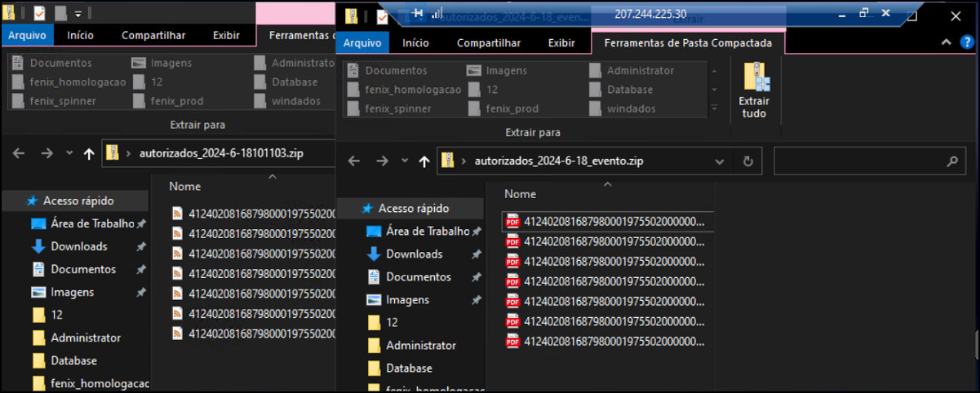Open Início tab in evento.zip window
Screen dimensions: 980x393
click(x=415, y=43)
